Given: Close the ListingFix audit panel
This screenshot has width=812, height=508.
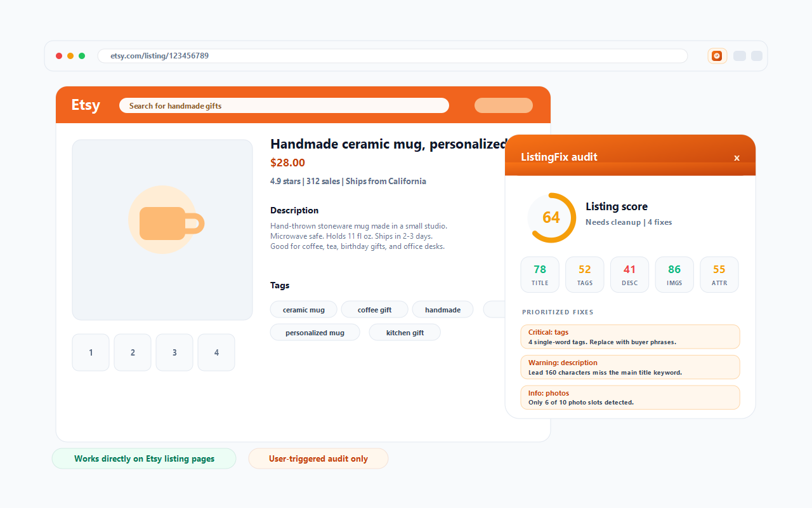Looking at the screenshot, I should tap(737, 157).
